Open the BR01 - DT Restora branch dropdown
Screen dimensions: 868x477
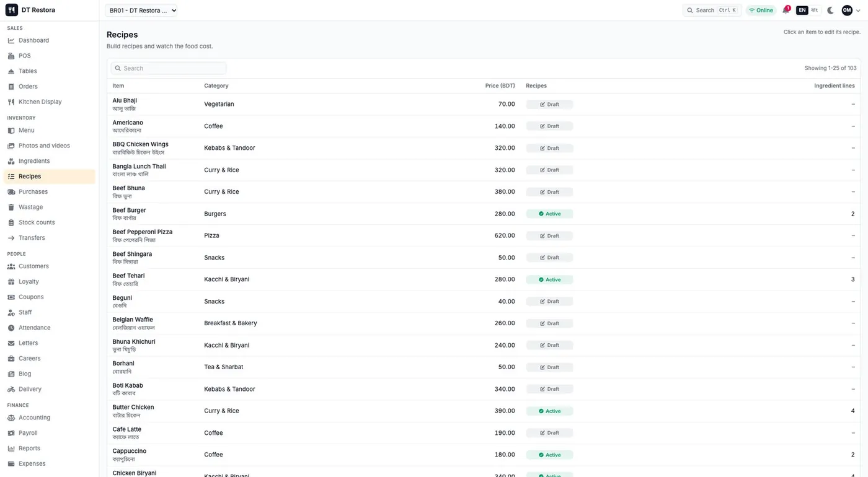tap(141, 11)
